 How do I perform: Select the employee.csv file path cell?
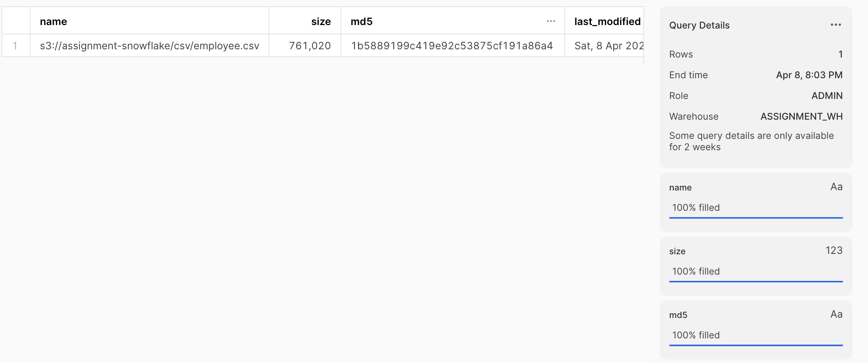point(149,46)
